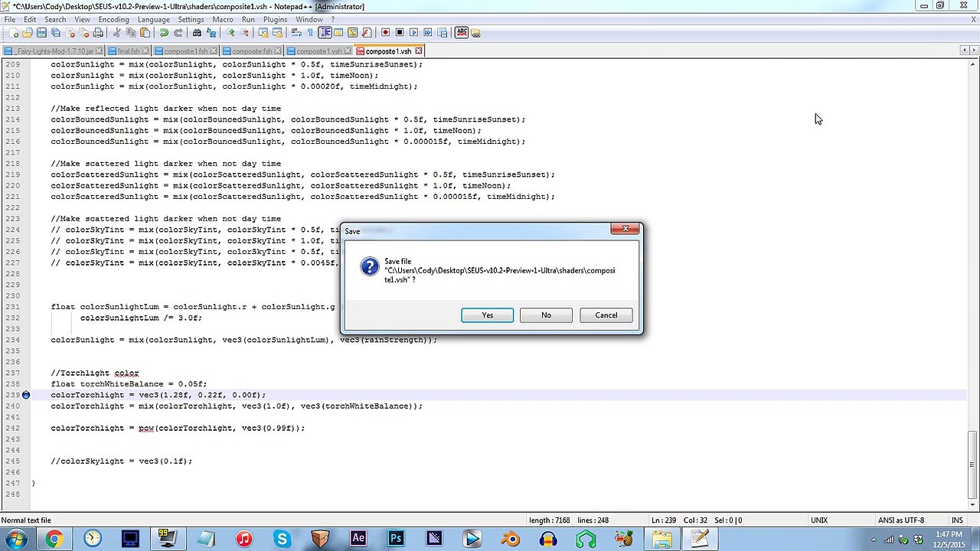Cut selection with the scissors icon
980x551 pixels.
[x=116, y=33]
